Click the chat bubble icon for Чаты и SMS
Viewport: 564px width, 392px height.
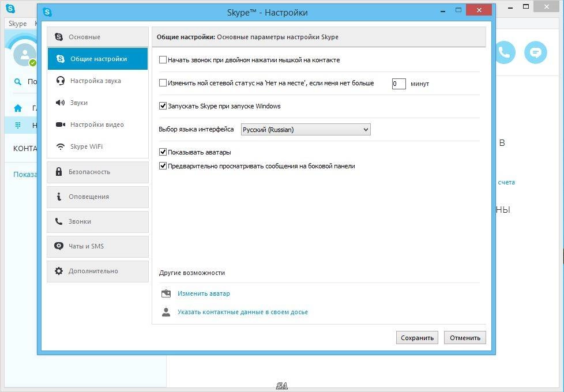click(x=59, y=246)
